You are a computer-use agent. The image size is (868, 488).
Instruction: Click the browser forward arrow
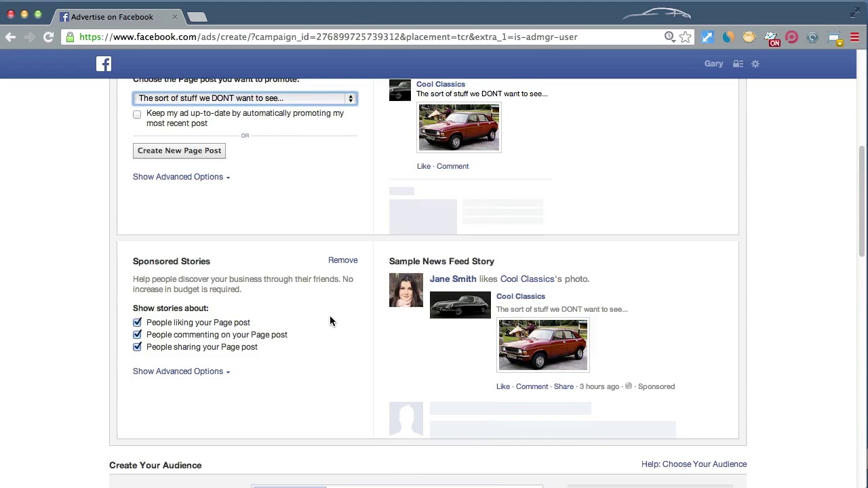pos(29,37)
